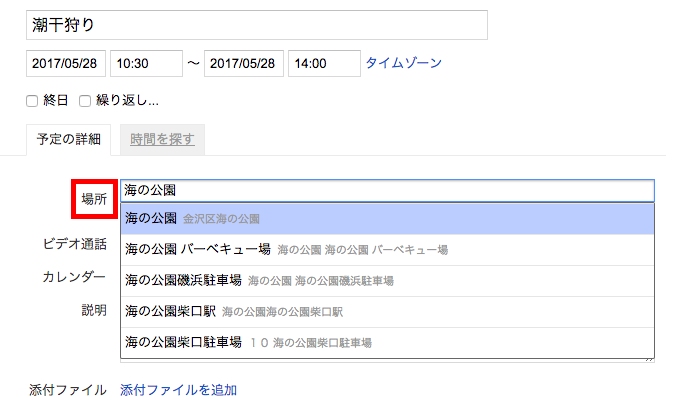687x412 pixels.
Task: Enable the 終日 all-day checkbox
Action: click(x=32, y=101)
